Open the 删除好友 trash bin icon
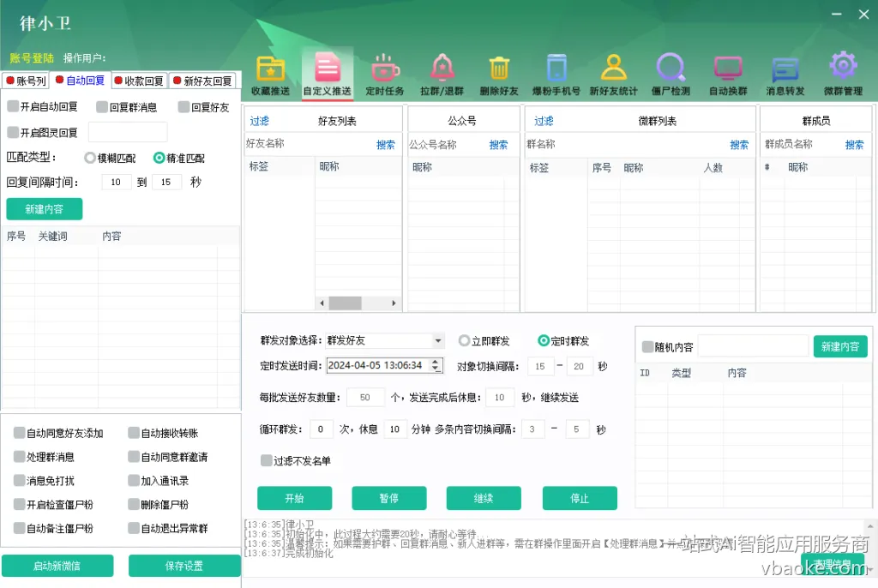The width and height of the screenshot is (878, 588). [499, 75]
